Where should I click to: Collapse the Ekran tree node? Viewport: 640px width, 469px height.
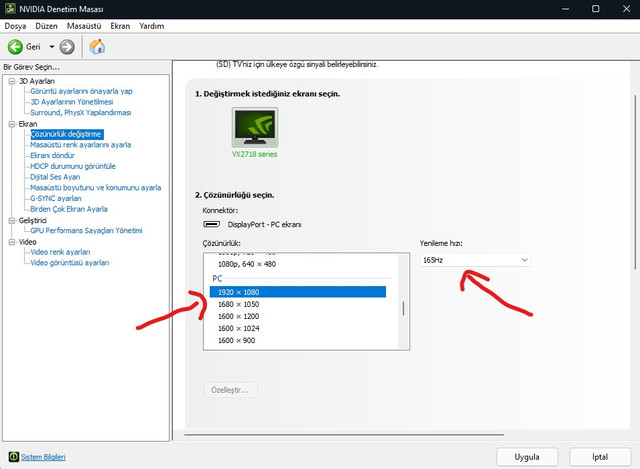pyautogui.click(x=10, y=124)
